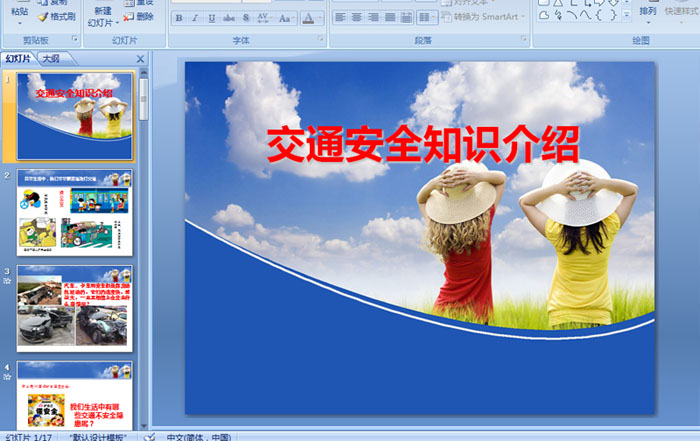The height and width of the screenshot is (441, 700).
Task: Toggle bold formatting in the font group
Action: 179,18
